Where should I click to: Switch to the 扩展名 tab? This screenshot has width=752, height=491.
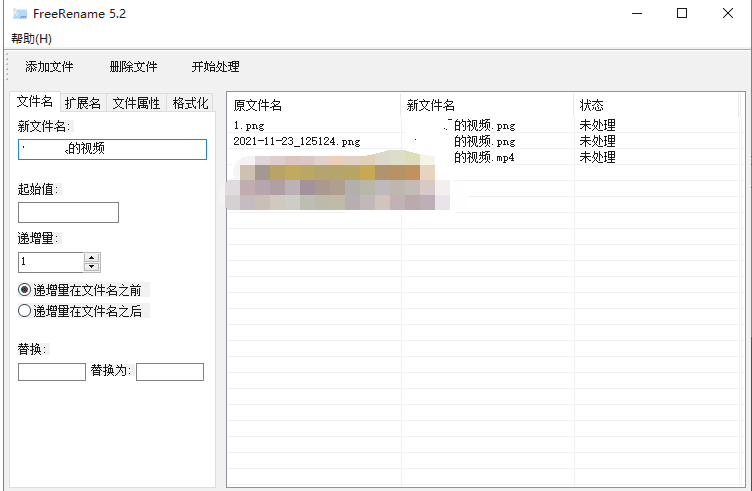click(83, 103)
